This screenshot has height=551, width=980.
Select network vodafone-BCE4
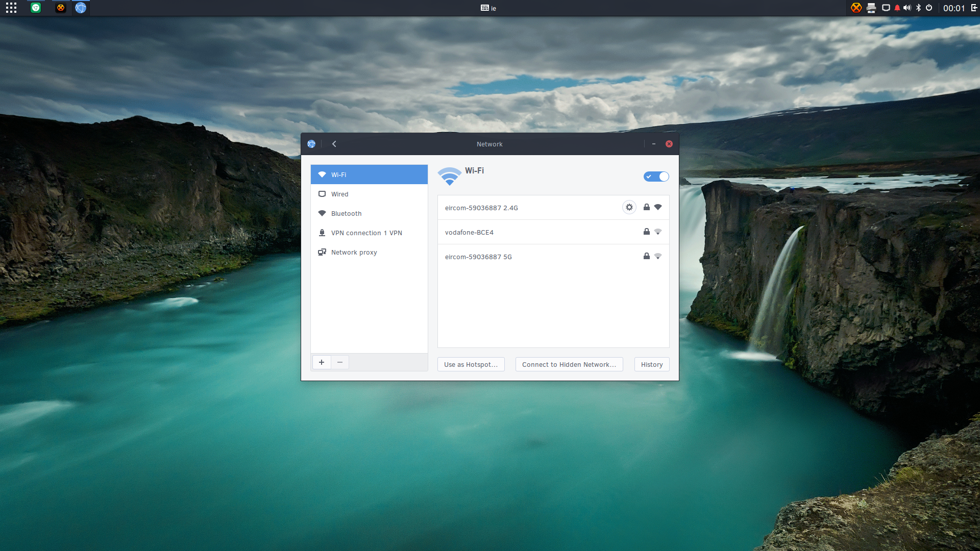(x=553, y=232)
